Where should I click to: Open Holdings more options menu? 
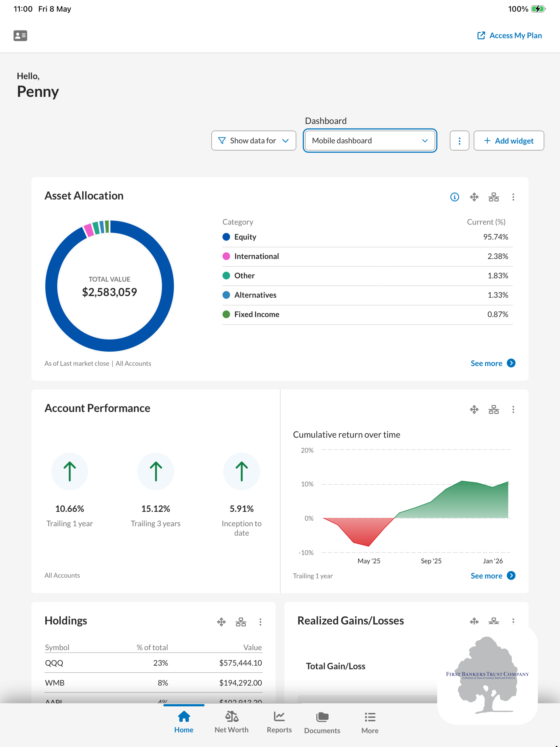(260, 622)
